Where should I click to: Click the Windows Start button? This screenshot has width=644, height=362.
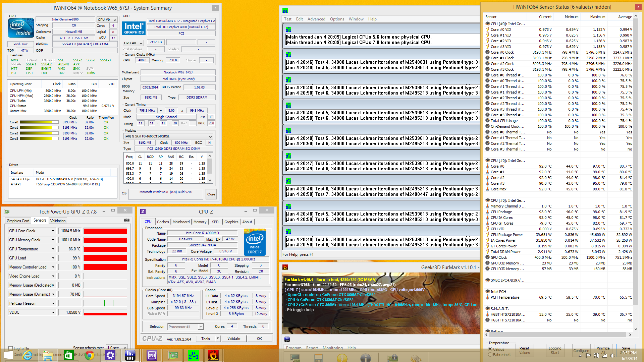[x=8, y=355]
